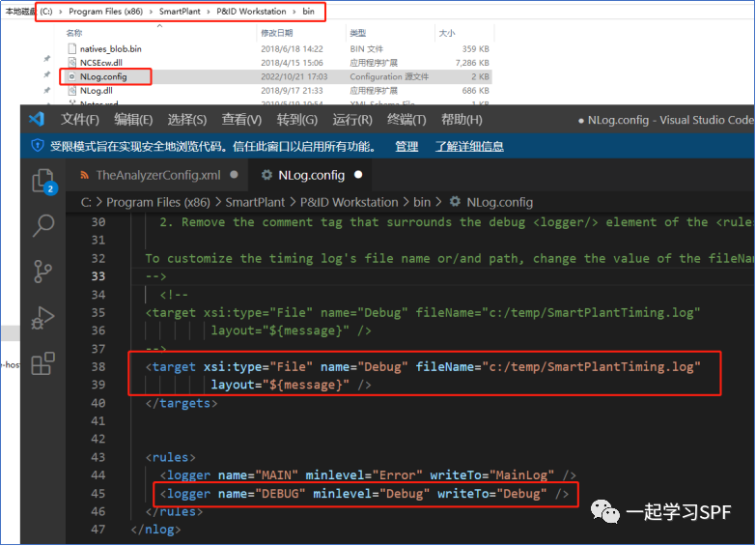This screenshot has width=756, height=546.
Task: Click the 了解详细信息 link
Action: tap(469, 146)
